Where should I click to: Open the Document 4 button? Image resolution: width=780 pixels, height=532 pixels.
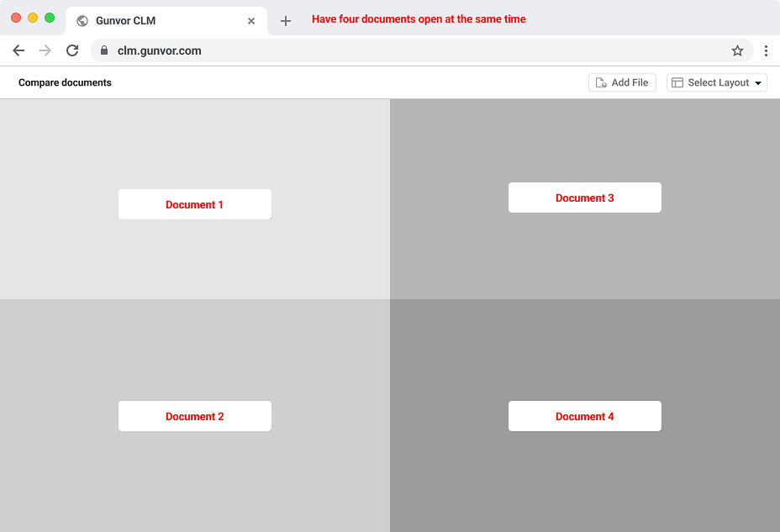pyautogui.click(x=584, y=416)
